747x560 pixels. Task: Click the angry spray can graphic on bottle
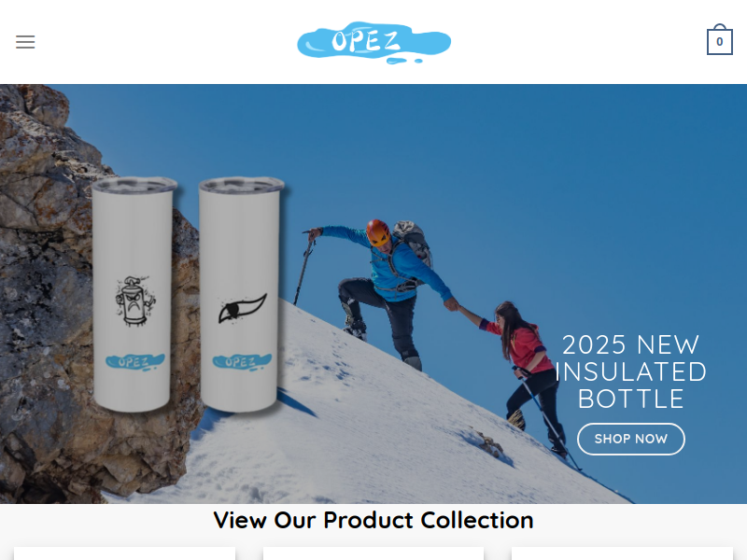[x=135, y=301]
